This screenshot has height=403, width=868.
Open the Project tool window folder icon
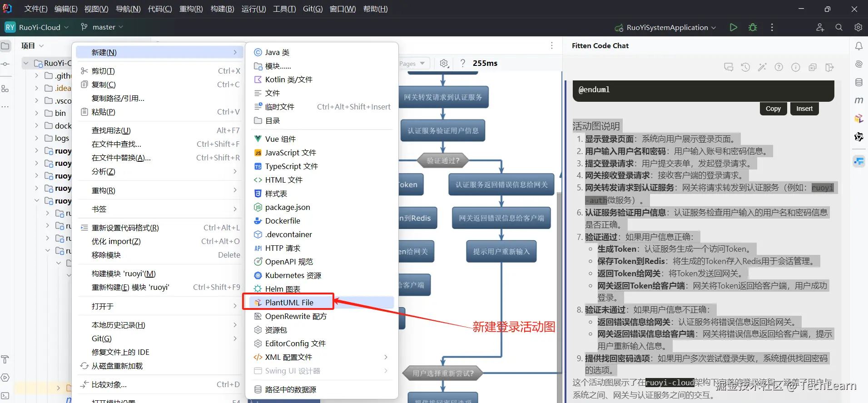[x=5, y=46]
